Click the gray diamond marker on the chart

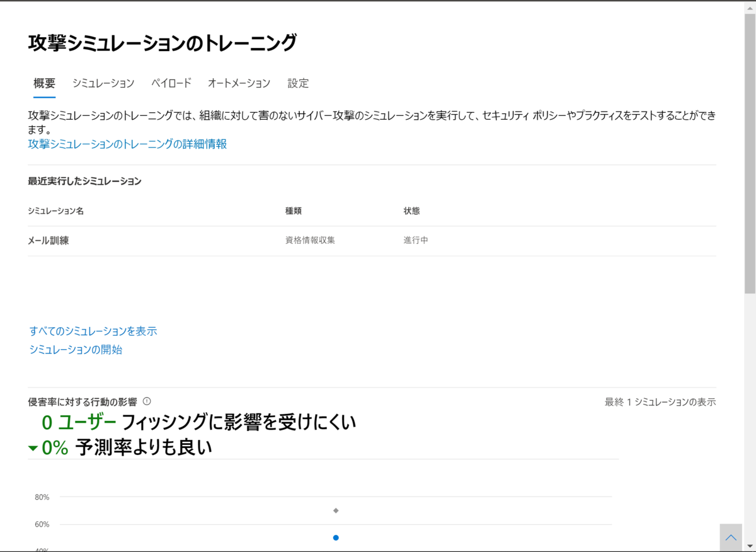coord(336,510)
